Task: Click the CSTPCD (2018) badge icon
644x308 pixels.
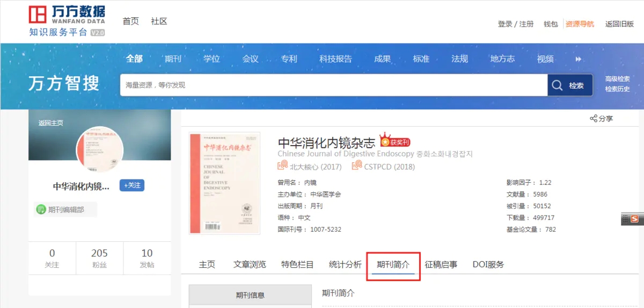Action: 357,166
